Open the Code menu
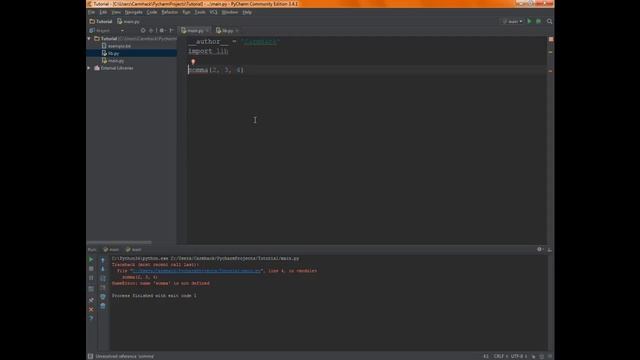 tap(152, 12)
